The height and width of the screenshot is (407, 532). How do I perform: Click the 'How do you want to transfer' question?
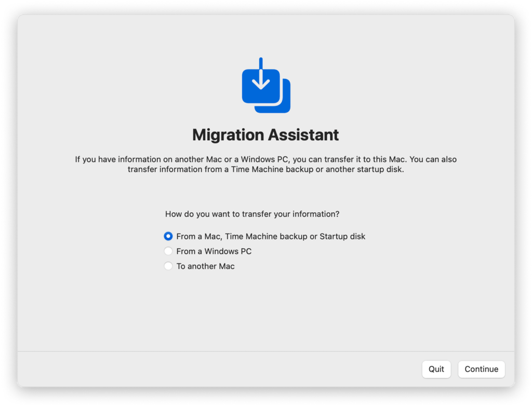pos(252,214)
